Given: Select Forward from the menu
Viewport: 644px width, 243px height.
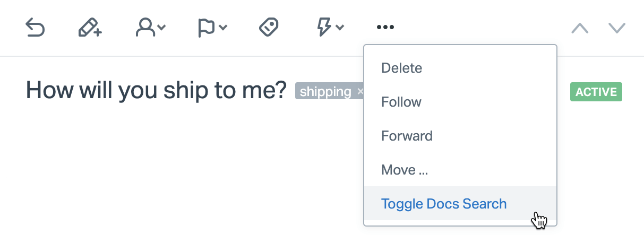Looking at the screenshot, I should (407, 136).
